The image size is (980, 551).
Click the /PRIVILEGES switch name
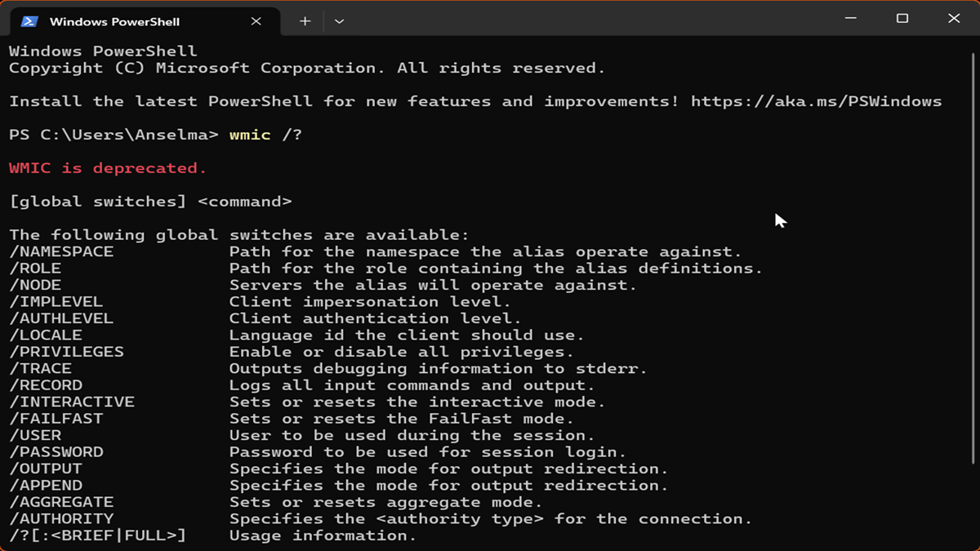(x=67, y=352)
